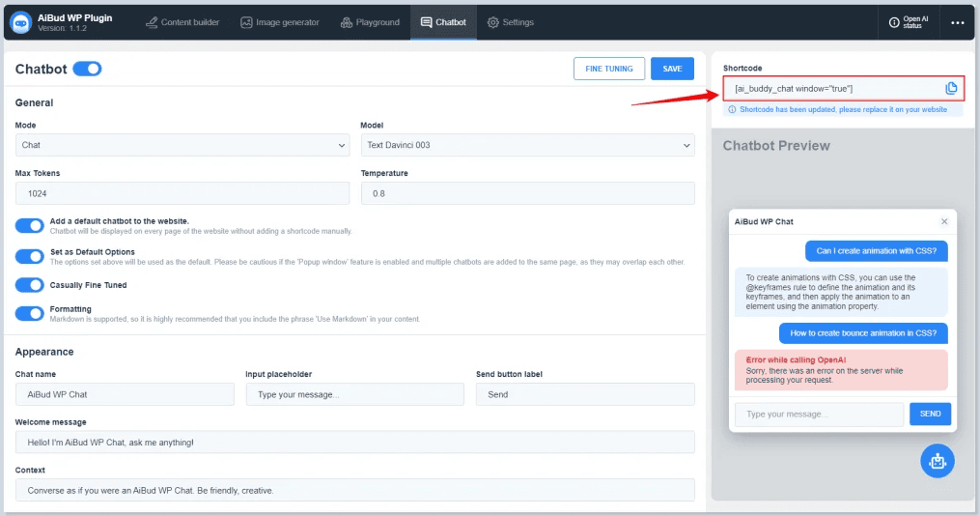Click the round chatbot launcher icon

[x=937, y=461]
